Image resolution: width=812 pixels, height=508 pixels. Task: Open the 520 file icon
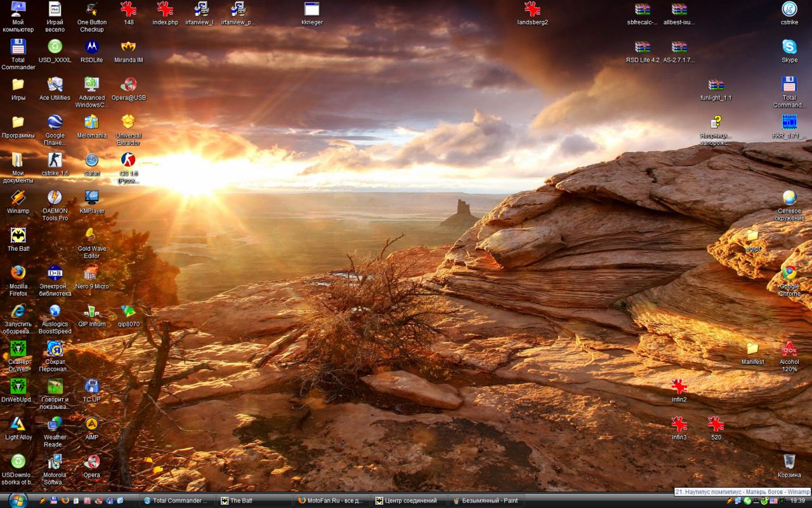[716, 429]
